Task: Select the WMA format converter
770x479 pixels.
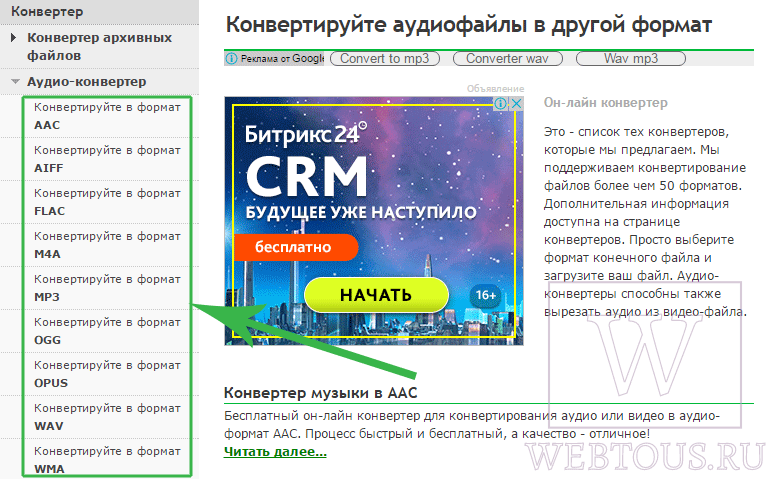Action: 107,460
